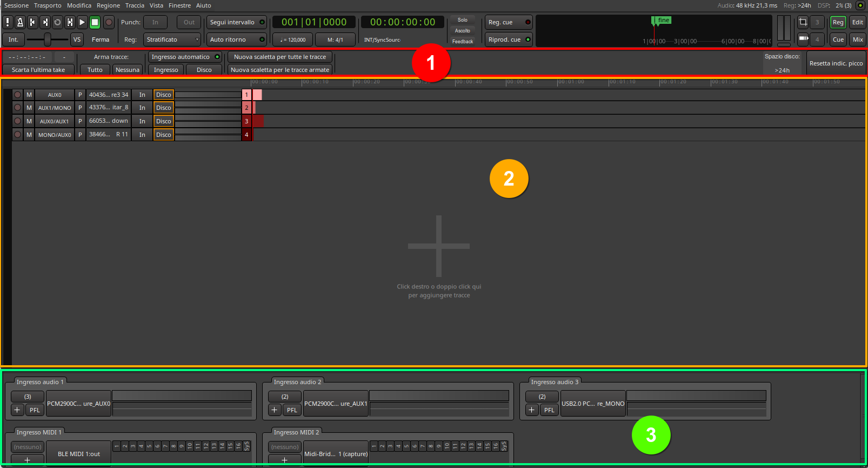The height and width of the screenshot is (468, 868).
Task: Click Scarta l'ultima take button
Action: coord(38,70)
